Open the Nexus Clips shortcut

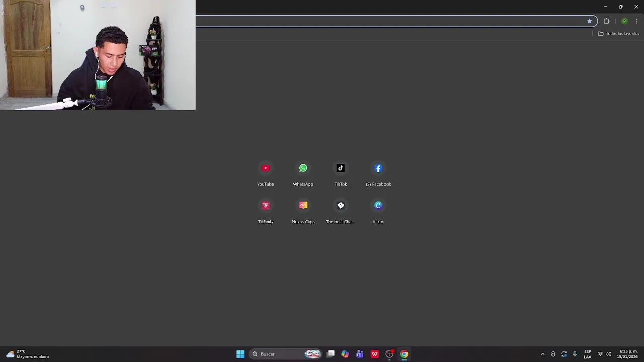point(303,212)
